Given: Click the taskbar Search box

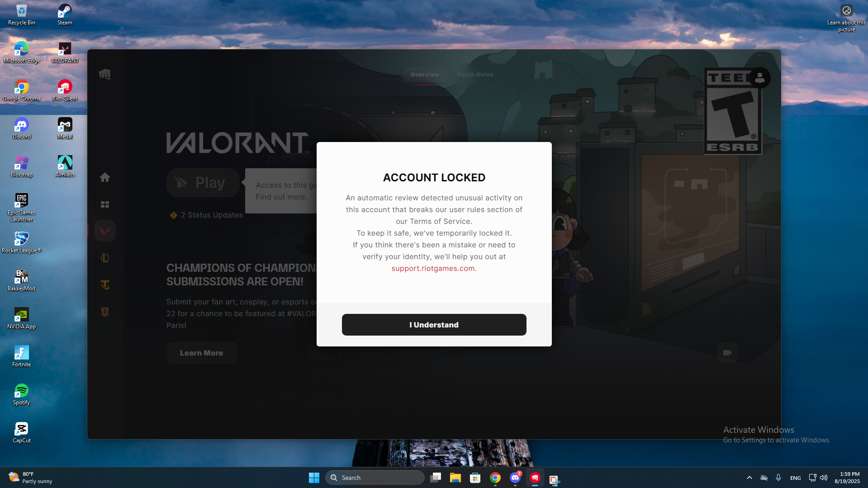Looking at the screenshot, I should click(375, 478).
